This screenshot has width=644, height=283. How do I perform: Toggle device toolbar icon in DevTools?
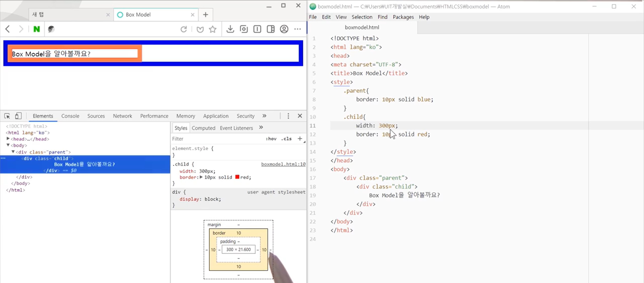coord(18,116)
